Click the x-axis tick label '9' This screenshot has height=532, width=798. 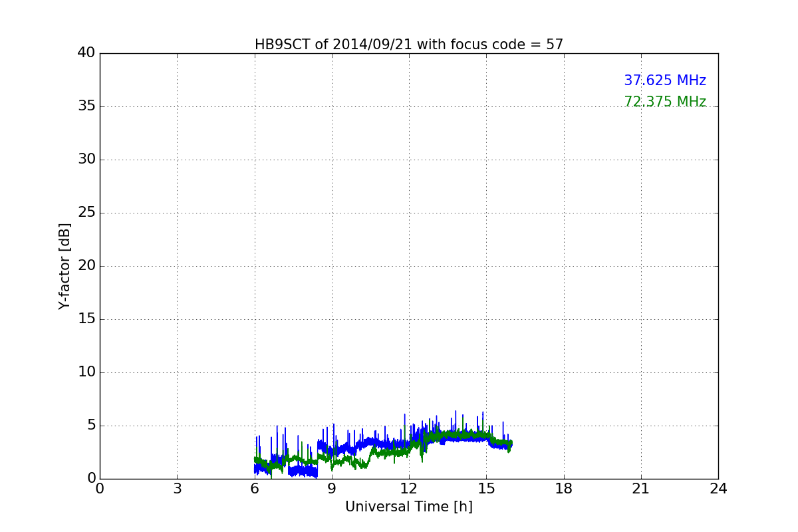click(332, 489)
